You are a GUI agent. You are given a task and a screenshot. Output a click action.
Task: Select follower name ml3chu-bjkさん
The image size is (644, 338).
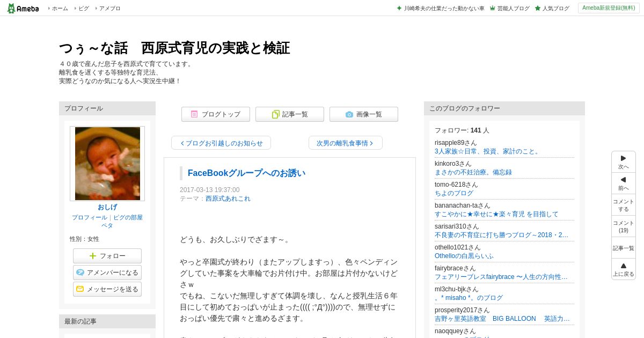[457, 289]
